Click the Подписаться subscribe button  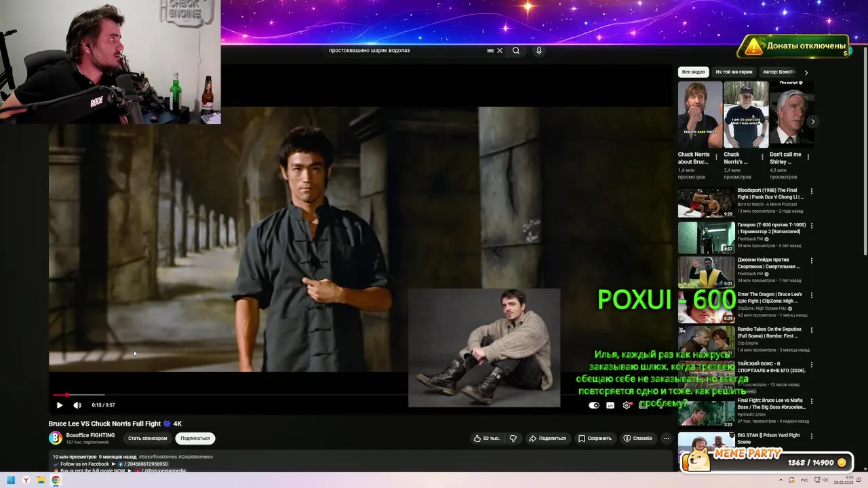pos(195,439)
